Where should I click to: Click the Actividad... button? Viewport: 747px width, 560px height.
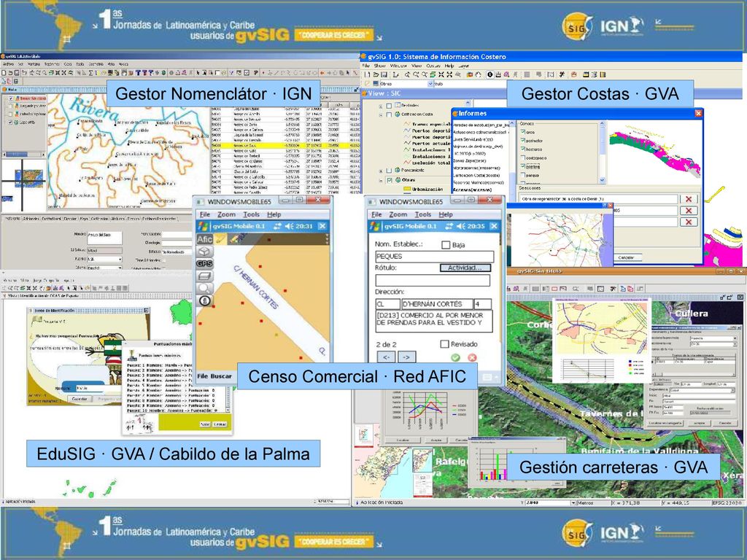click(465, 268)
